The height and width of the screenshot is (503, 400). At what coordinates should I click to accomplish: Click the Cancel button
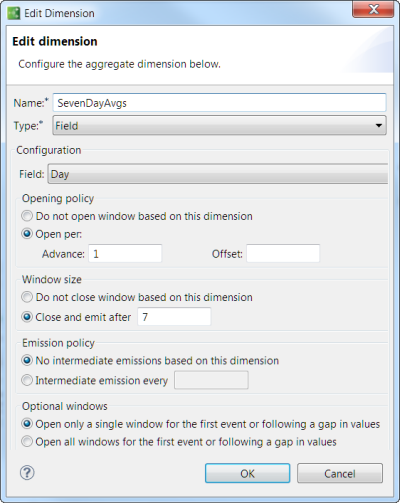[340, 473]
